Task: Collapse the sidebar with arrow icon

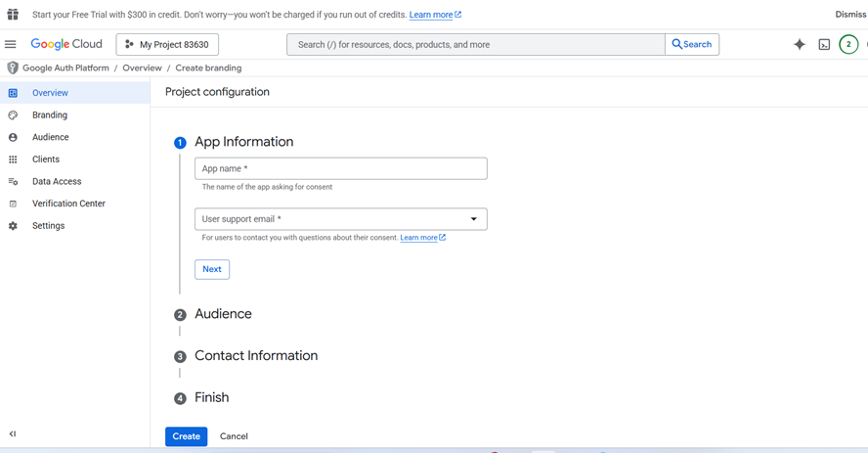Action: [12, 433]
